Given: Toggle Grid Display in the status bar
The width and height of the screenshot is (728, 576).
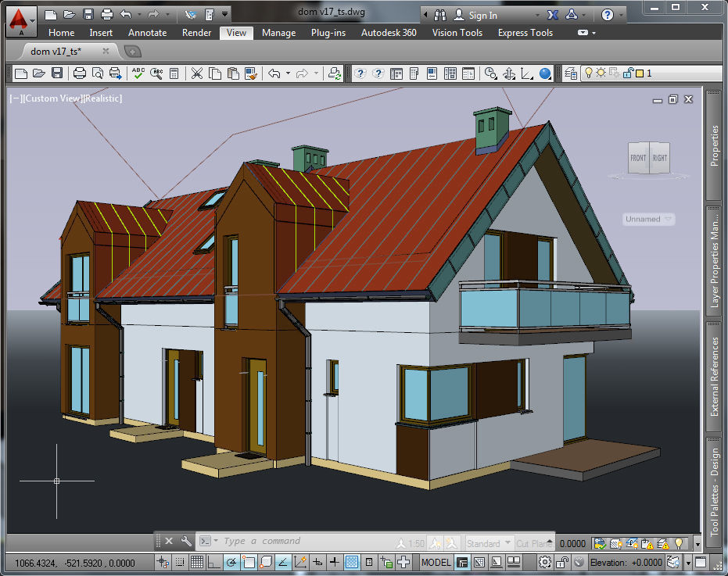Looking at the screenshot, I should (x=199, y=562).
